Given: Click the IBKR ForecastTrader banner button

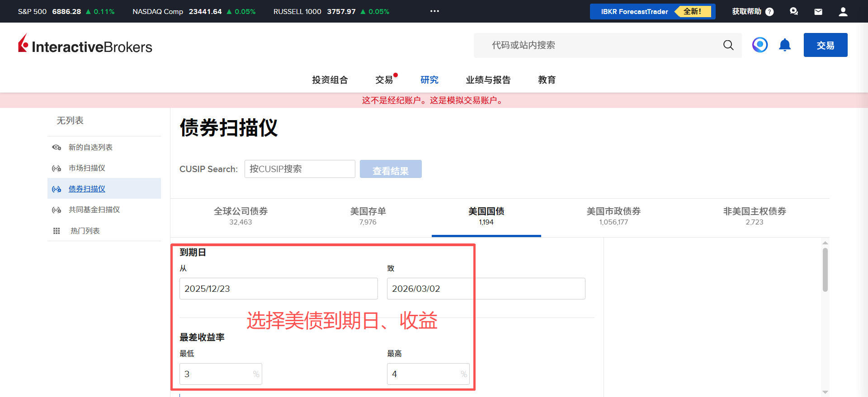Looking at the screenshot, I should click(x=652, y=12).
